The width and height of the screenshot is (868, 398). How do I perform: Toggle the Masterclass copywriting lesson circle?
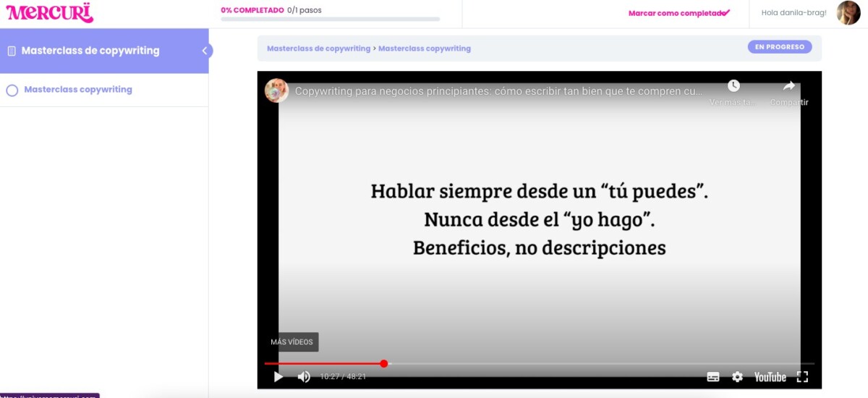coord(12,90)
